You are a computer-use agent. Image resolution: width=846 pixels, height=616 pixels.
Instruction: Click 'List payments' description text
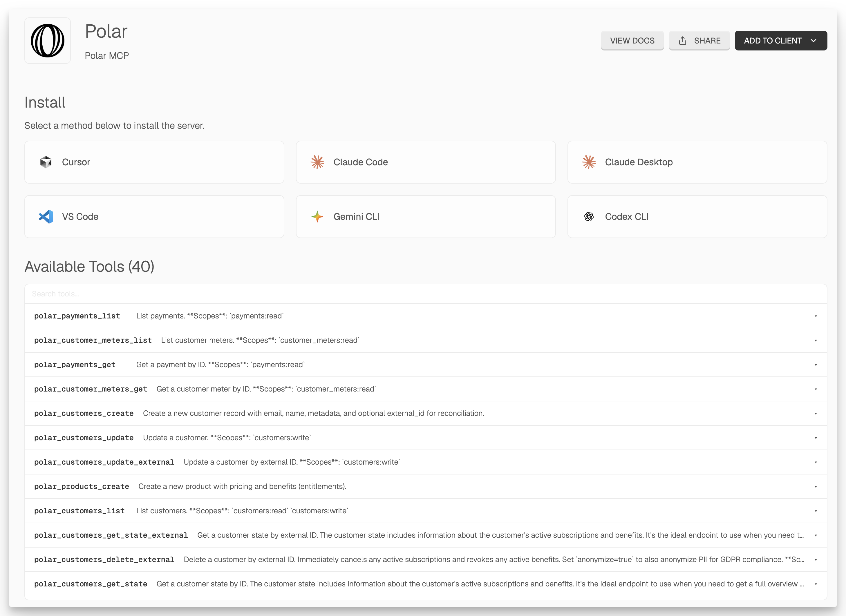(x=210, y=316)
